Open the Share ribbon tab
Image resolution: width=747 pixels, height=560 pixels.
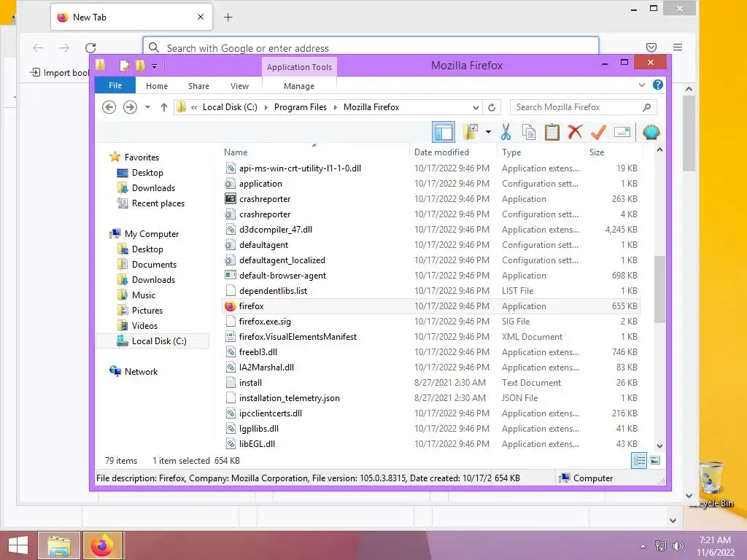coord(198,86)
